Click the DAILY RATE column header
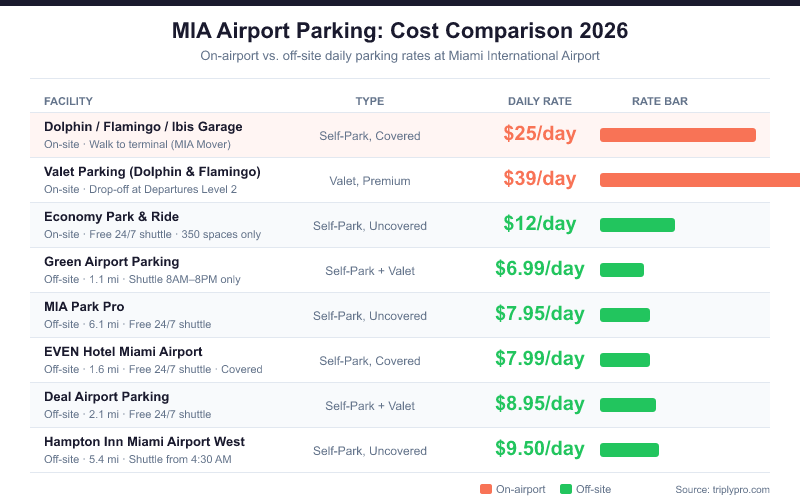 [540, 101]
